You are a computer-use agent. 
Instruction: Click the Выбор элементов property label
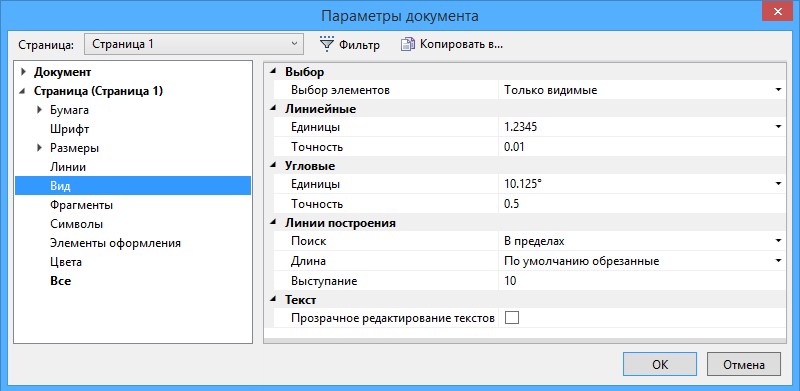[x=340, y=90]
